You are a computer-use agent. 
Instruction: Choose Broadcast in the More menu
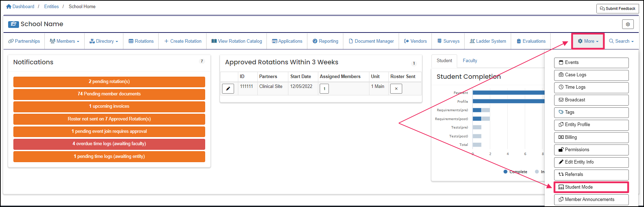coord(591,100)
